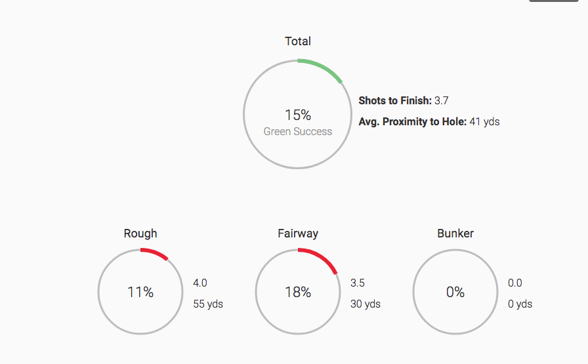This screenshot has height=364, width=588.
Task: Click the red arc on Fairway gauge
Action: (x=322, y=256)
